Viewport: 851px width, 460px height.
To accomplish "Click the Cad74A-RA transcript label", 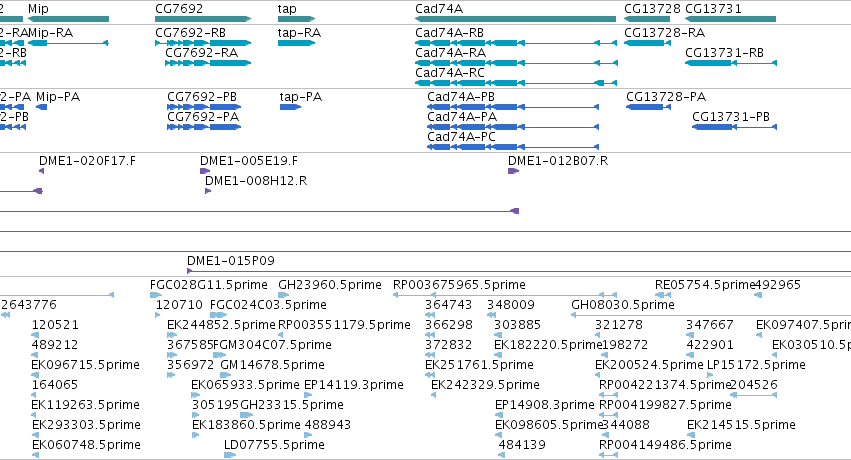I will click(x=450, y=53).
